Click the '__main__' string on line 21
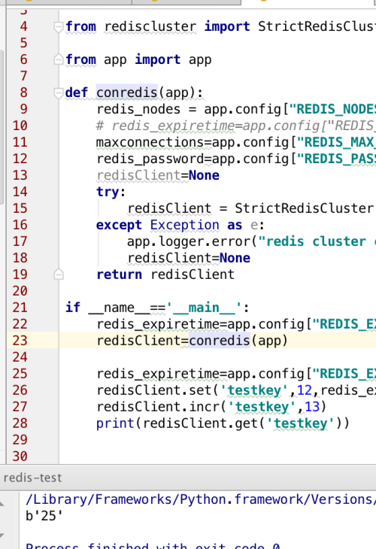The height and width of the screenshot is (549, 376). coord(204,308)
